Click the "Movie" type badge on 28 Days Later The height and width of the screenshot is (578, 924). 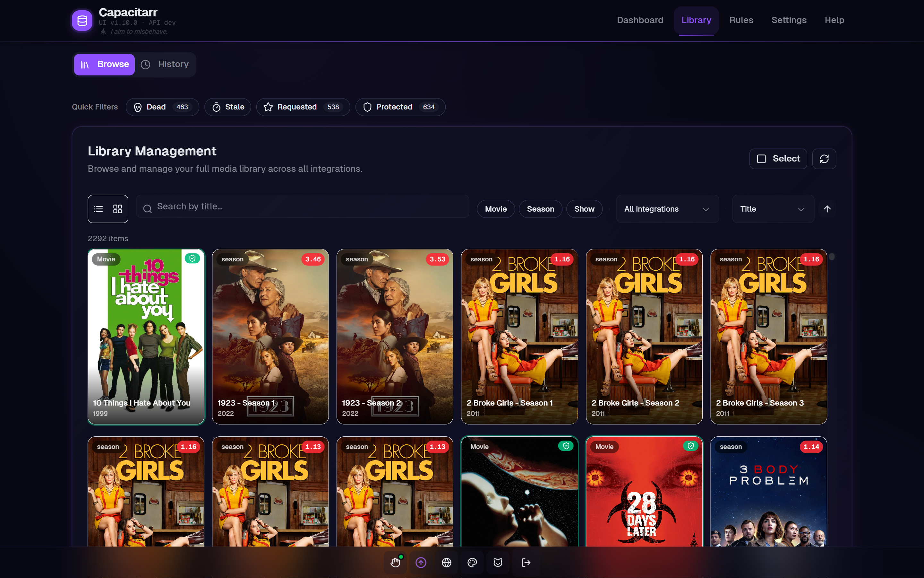[604, 446]
